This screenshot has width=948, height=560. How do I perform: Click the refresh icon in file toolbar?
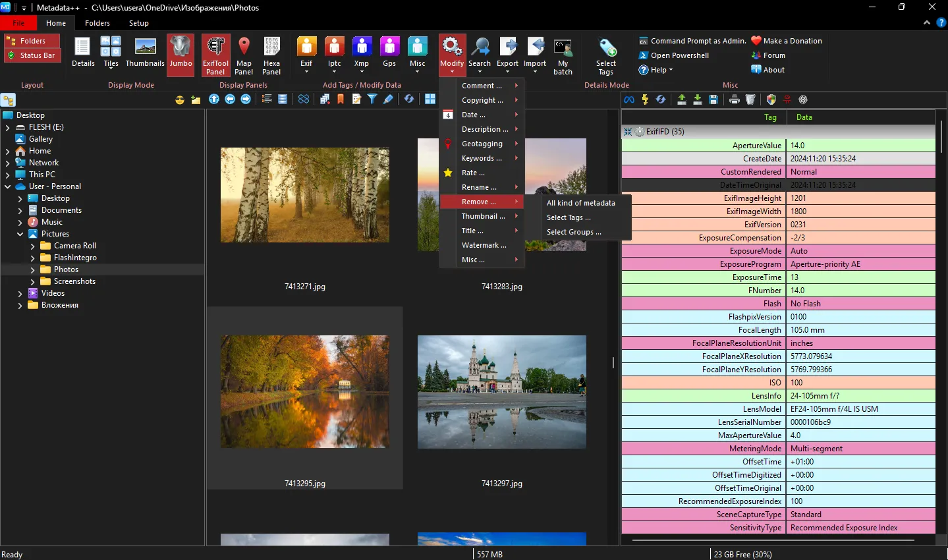click(x=409, y=99)
